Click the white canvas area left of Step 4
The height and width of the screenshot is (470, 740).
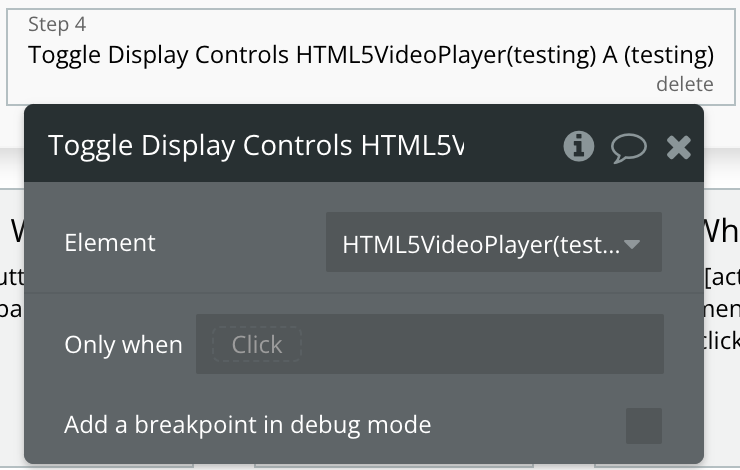(3, 57)
